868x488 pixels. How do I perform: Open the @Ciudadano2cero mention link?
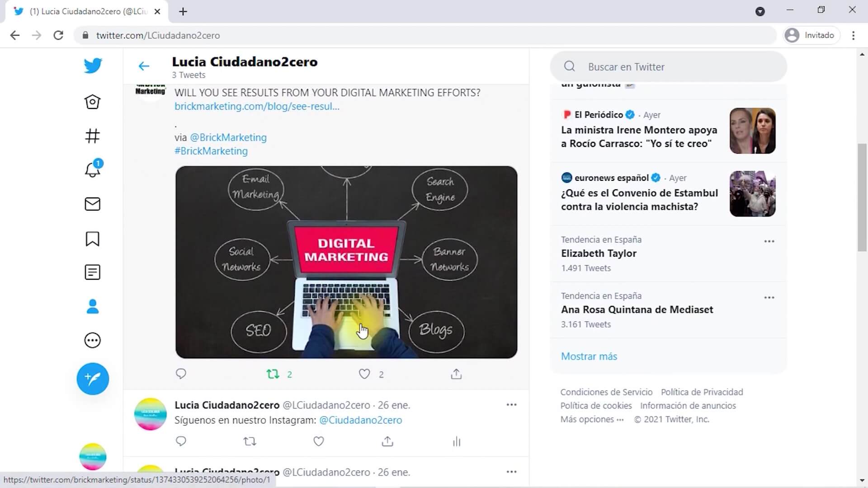360,420
